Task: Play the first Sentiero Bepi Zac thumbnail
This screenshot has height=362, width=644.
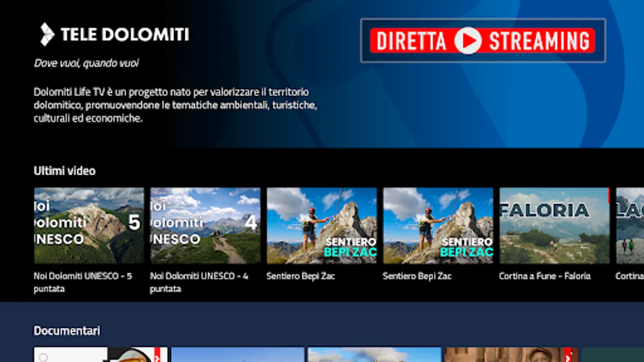Action: [322, 226]
